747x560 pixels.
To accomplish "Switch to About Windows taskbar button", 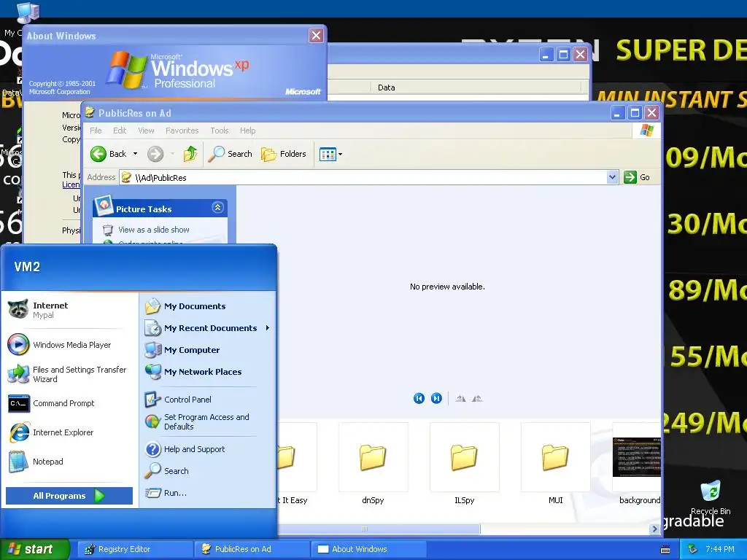I will point(368,549).
